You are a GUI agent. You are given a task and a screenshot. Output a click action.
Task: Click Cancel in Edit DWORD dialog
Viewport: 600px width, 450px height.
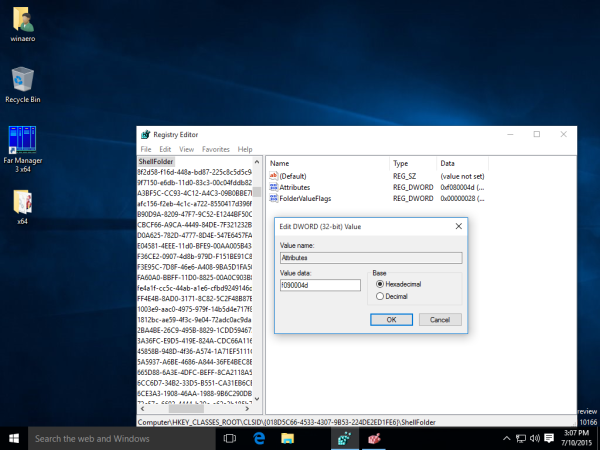(440, 320)
